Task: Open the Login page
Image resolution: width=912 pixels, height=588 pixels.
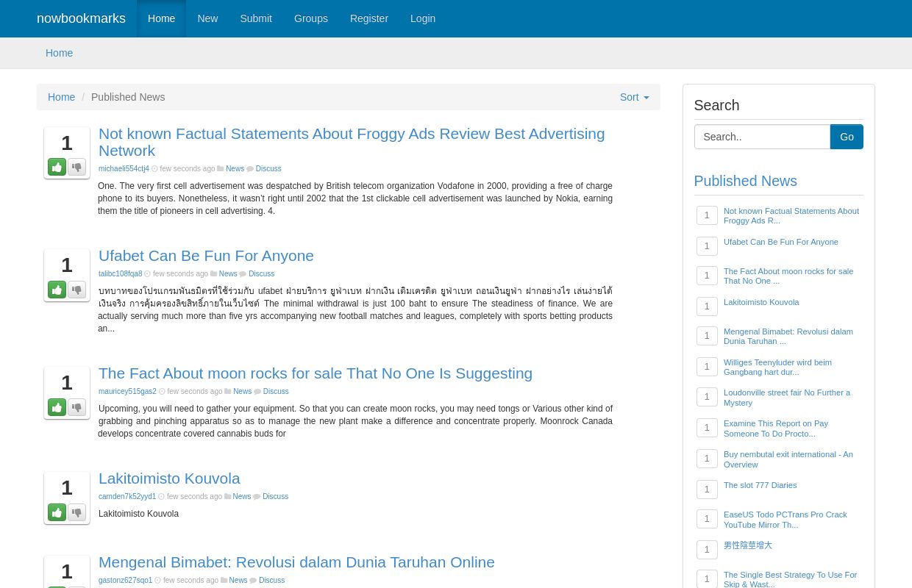Action: point(423,18)
